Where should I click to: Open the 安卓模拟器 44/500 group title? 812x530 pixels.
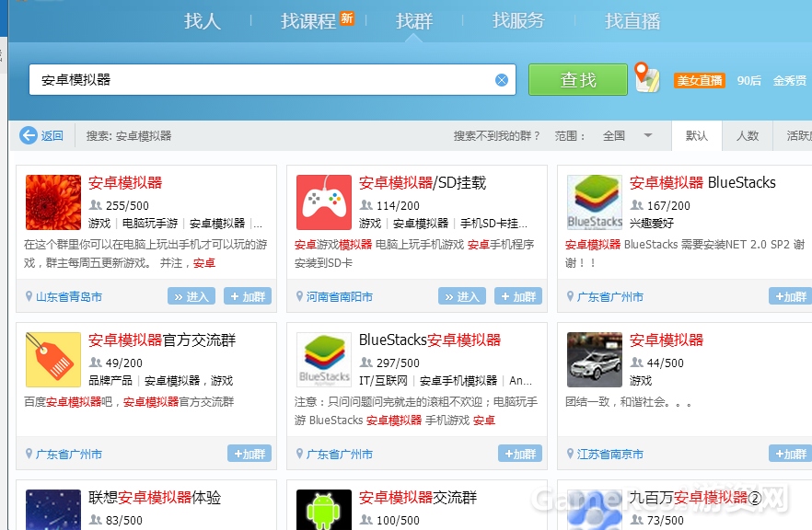tap(667, 340)
